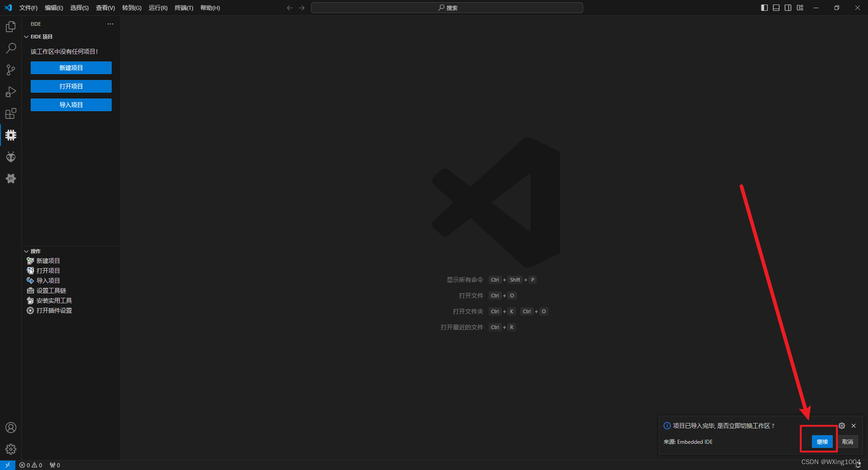Collapse the EIDE 项目 section

[x=26, y=37]
